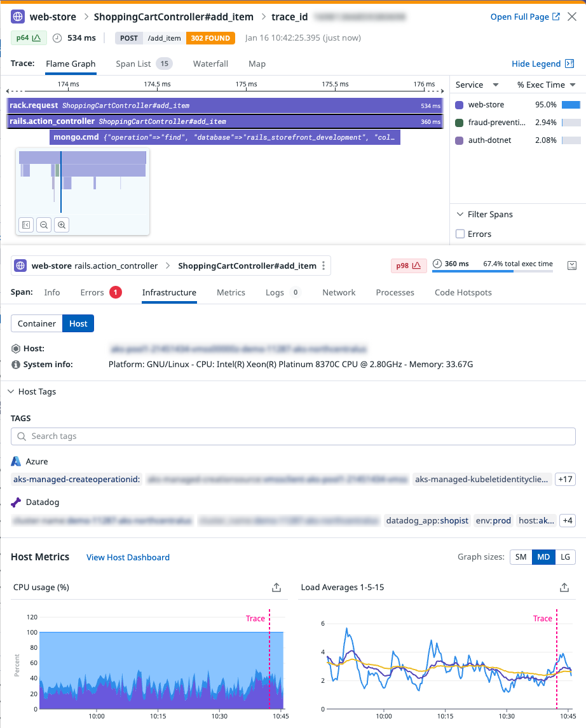The image size is (586, 728).
Task: Set graph size to SM
Action: coord(521,556)
